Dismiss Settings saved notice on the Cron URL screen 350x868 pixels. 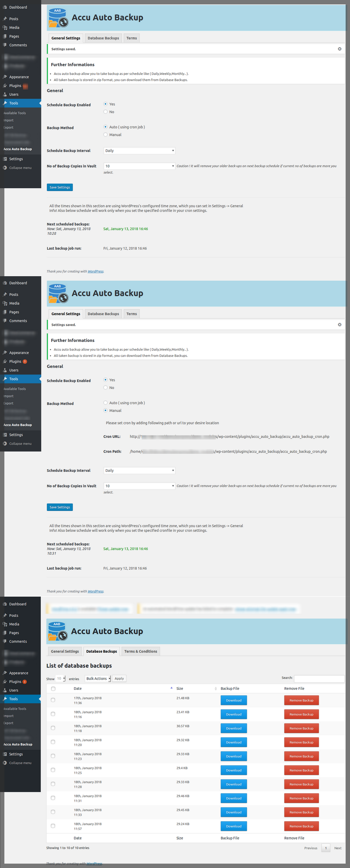click(339, 325)
